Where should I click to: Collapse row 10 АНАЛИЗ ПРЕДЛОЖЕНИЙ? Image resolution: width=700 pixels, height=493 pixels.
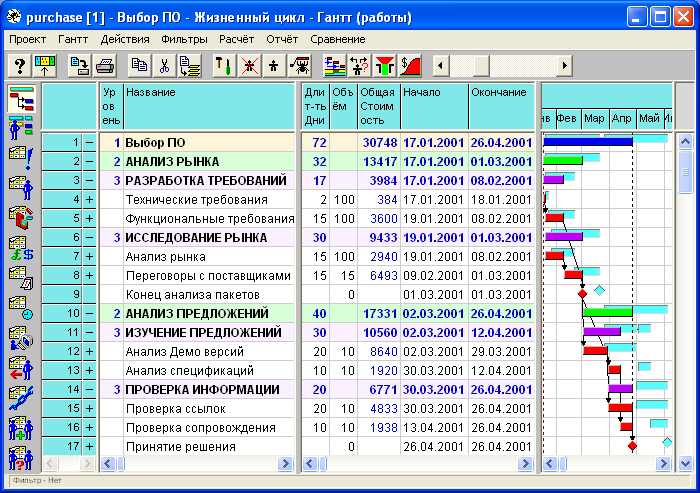(89, 313)
